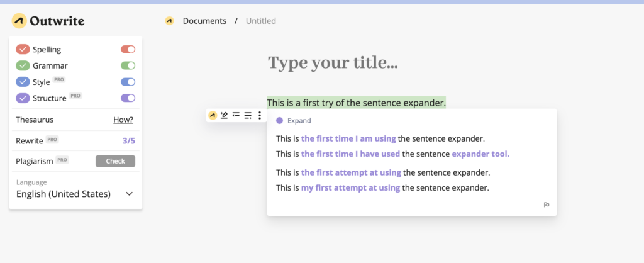The width and height of the screenshot is (644, 263).
Task: Toggle the Grammar checkmark badge
Action: click(23, 65)
